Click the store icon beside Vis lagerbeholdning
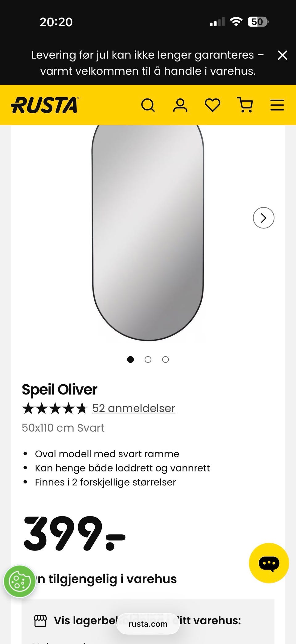 pos(40,621)
